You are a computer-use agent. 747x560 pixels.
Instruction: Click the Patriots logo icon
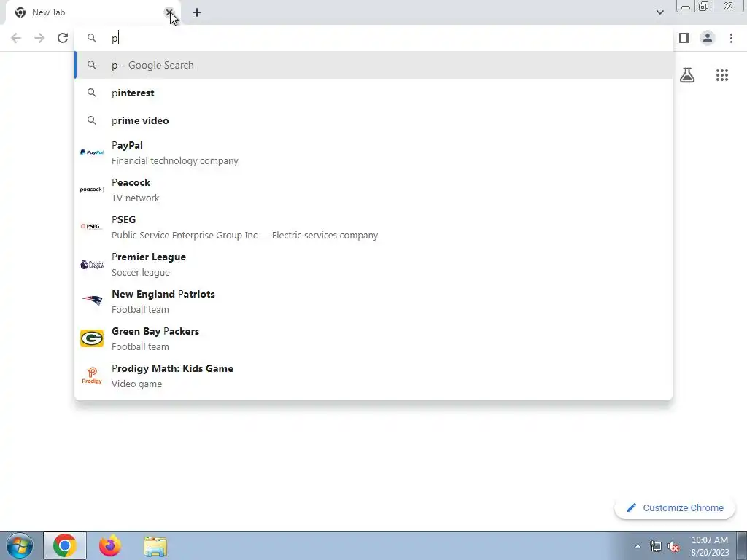click(x=92, y=300)
